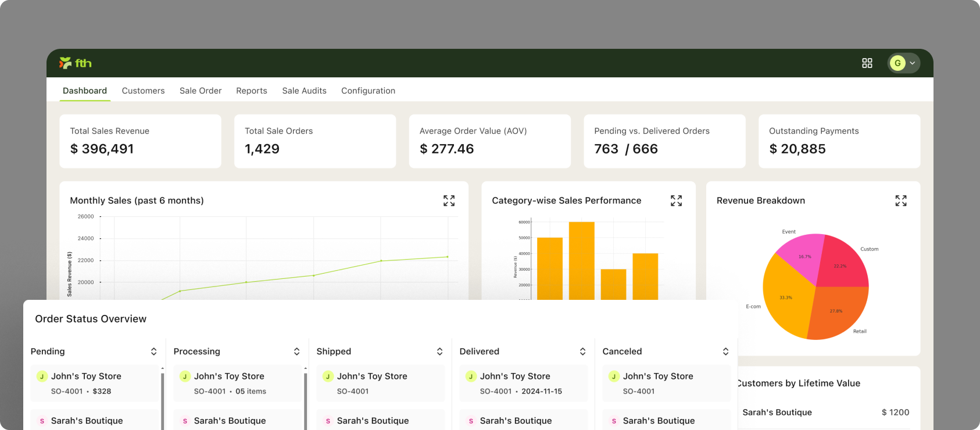Sort the Canceled column

725,352
